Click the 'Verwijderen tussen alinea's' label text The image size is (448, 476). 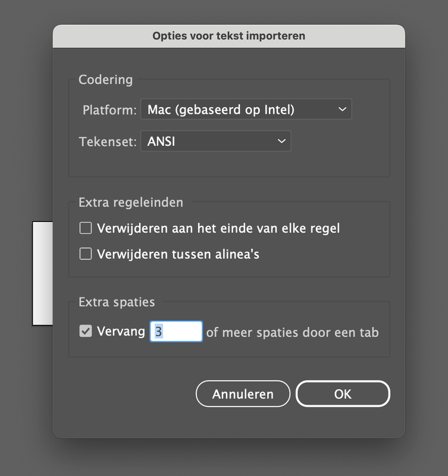click(178, 255)
